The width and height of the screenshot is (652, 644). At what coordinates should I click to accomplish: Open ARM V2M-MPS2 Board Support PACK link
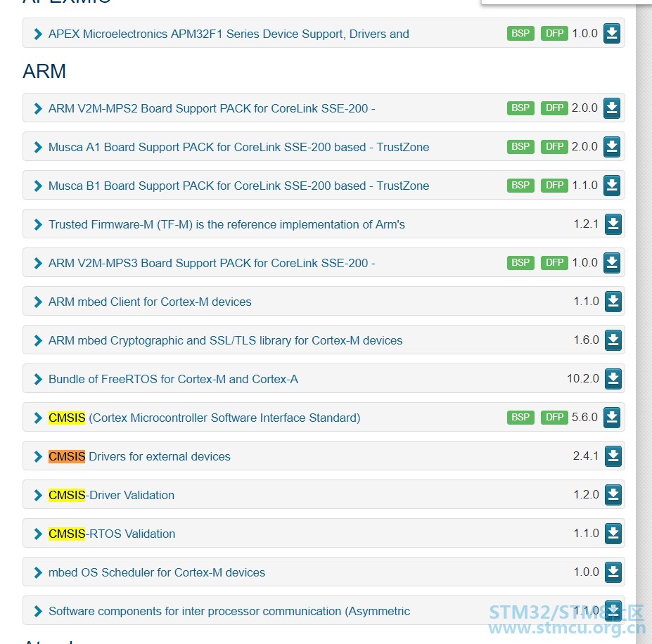click(212, 108)
